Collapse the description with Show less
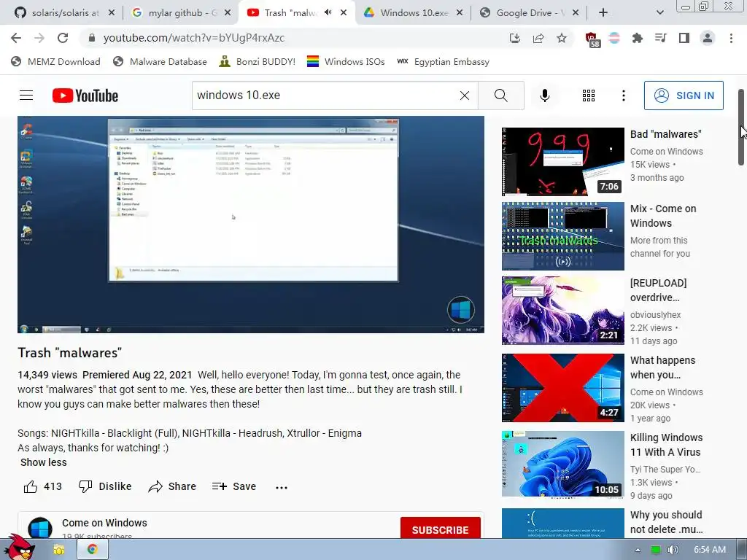Viewport: 747px width, 560px height. (43, 462)
